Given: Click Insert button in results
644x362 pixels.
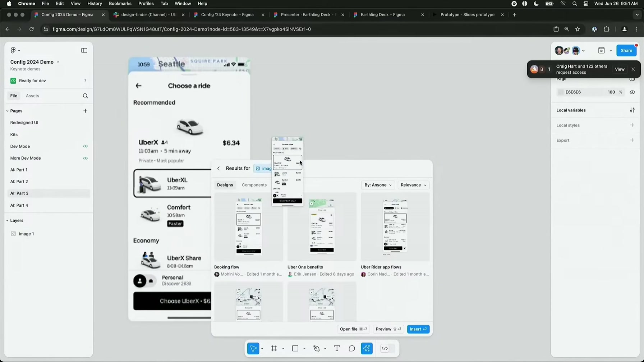Looking at the screenshot, I should click(418, 329).
